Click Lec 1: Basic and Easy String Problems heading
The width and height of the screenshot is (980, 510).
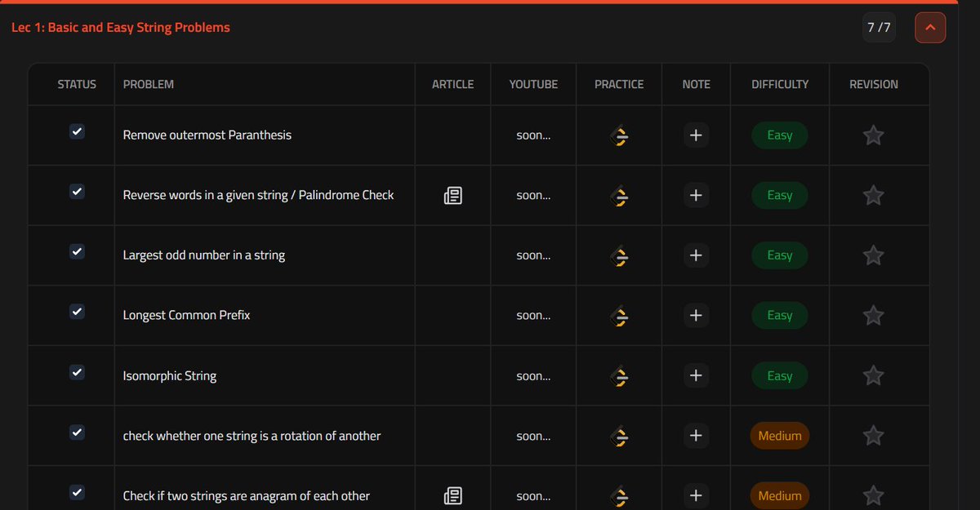click(x=121, y=28)
